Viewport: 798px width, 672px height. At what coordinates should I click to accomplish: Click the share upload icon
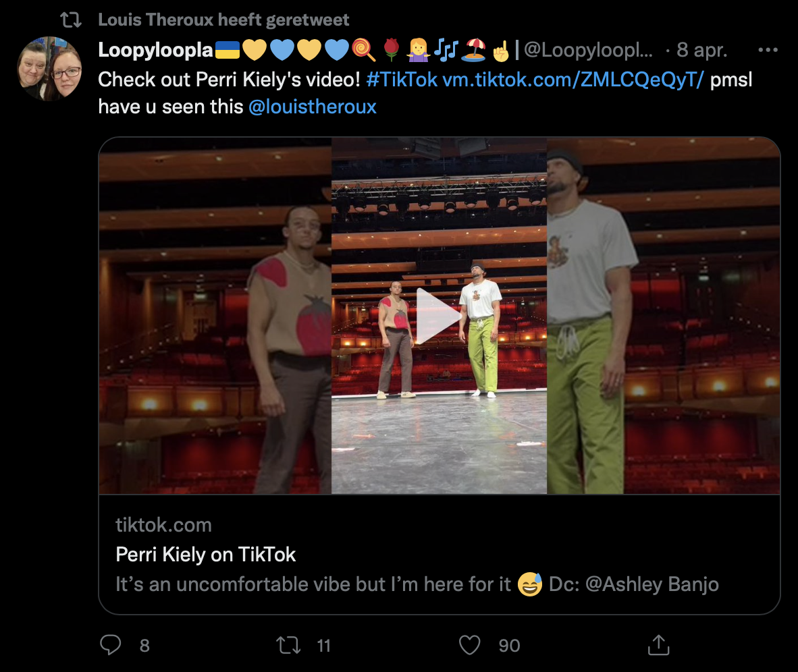(658, 645)
